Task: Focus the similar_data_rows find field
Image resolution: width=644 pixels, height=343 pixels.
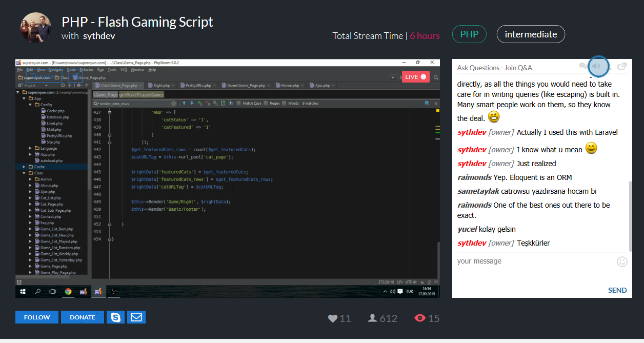Action: [134, 104]
